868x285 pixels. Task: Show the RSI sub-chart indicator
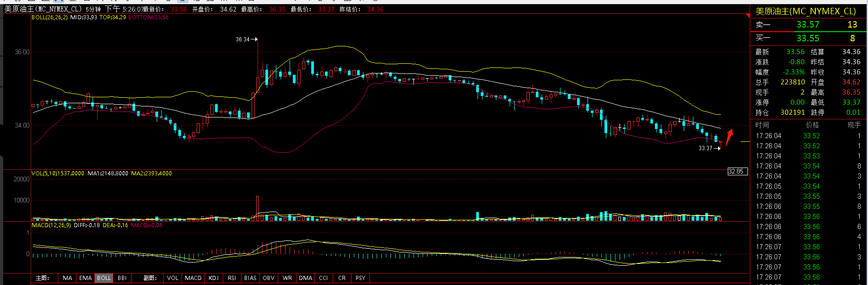[x=232, y=278]
